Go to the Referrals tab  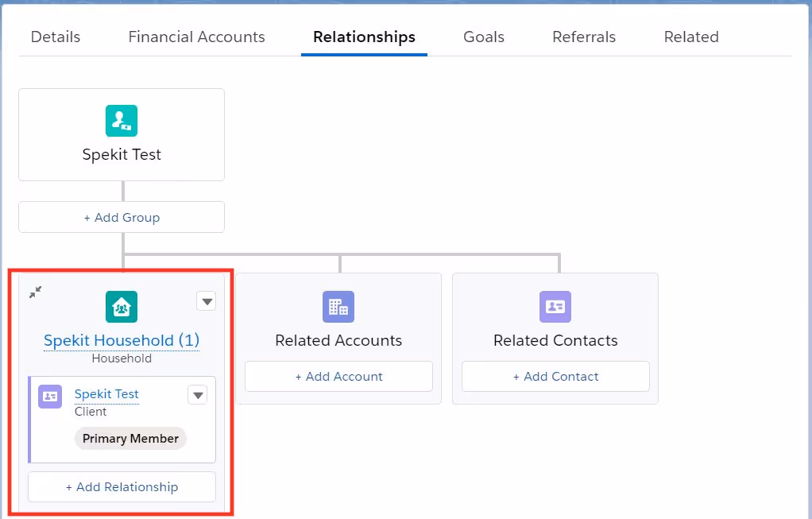click(x=584, y=37)
